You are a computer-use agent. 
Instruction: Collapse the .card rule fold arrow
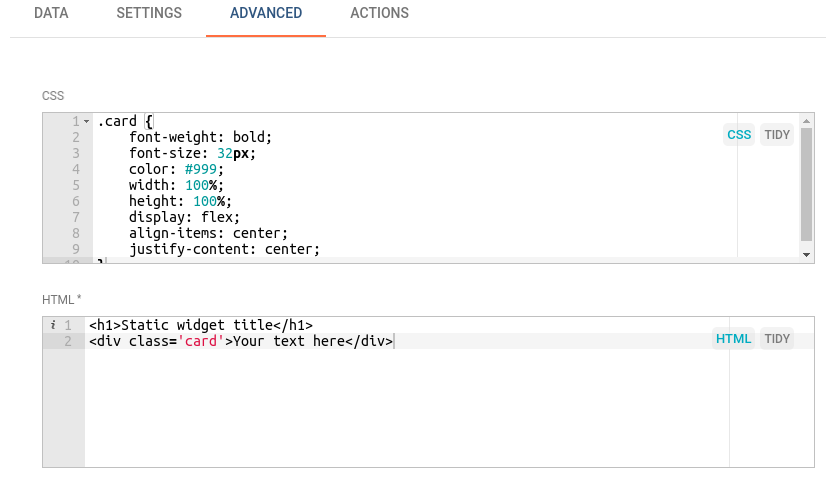pyautogui.click(x=87, y=122)
